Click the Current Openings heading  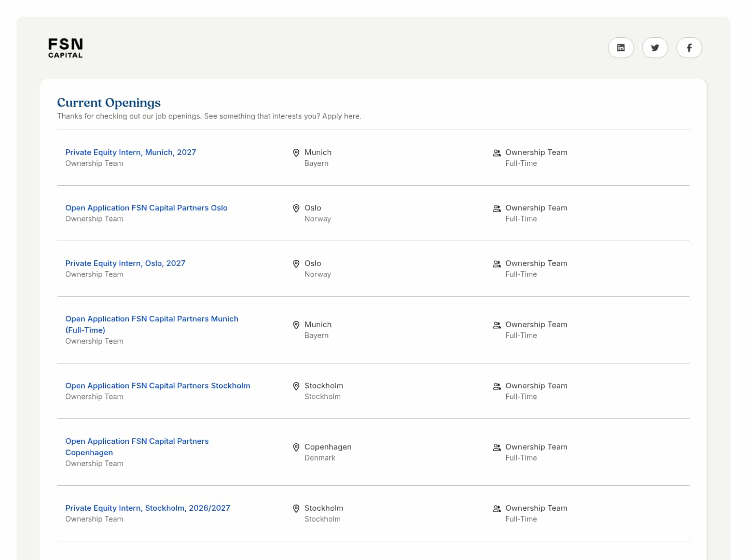pyautogui.click(x=109, y=103)
